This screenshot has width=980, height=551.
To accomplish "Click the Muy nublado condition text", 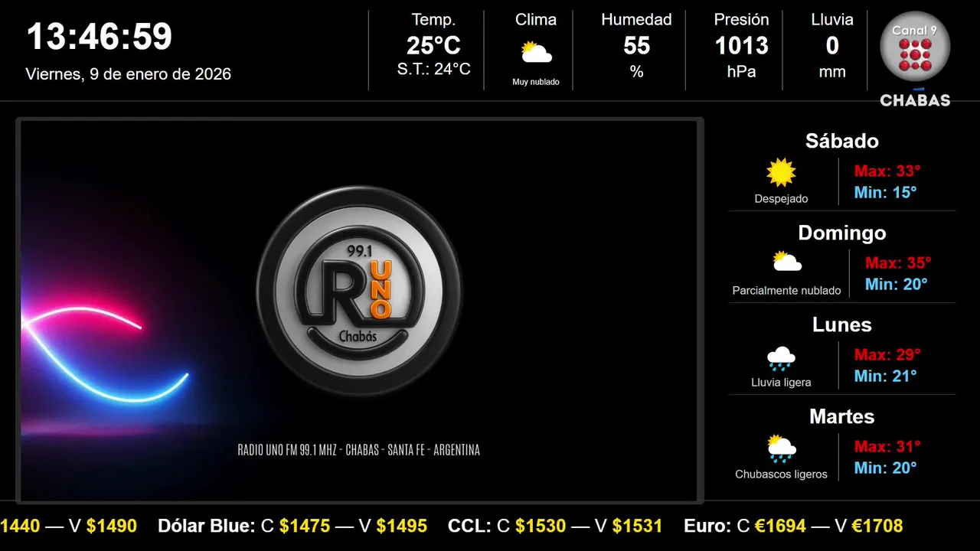I will pos(536,82).
